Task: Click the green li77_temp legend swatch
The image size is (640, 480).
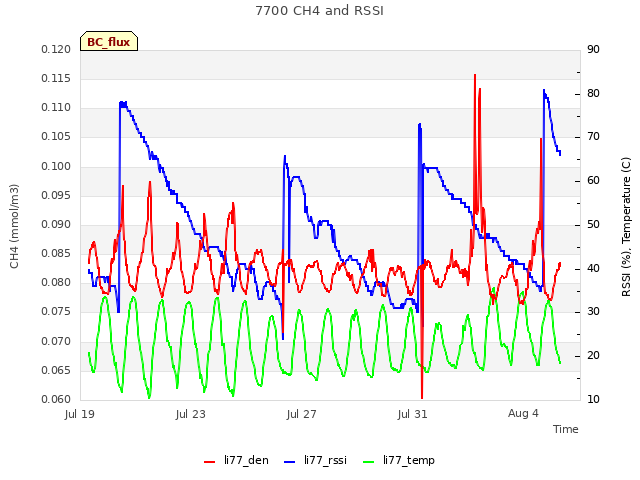Action: [x=368, y=462]
